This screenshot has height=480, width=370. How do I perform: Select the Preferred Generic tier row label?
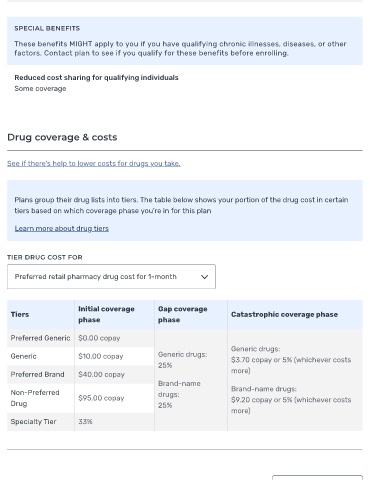[x=40, y=338]
